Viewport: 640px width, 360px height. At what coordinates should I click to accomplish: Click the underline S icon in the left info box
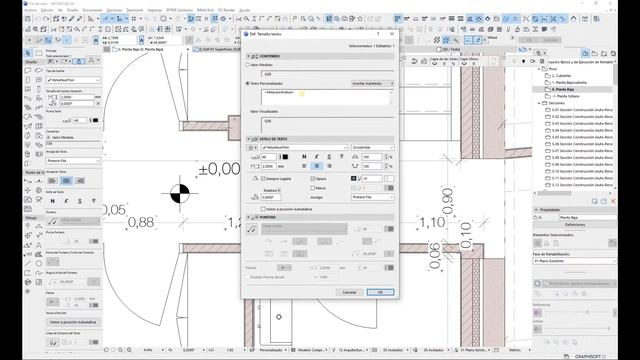click(x=80, y=201)
